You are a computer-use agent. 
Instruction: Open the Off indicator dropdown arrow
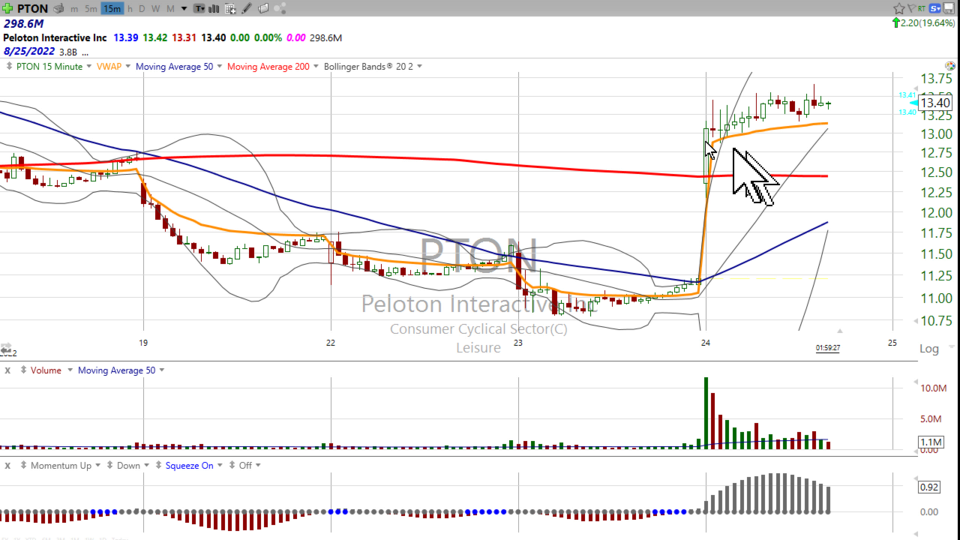tap(258, 465)
